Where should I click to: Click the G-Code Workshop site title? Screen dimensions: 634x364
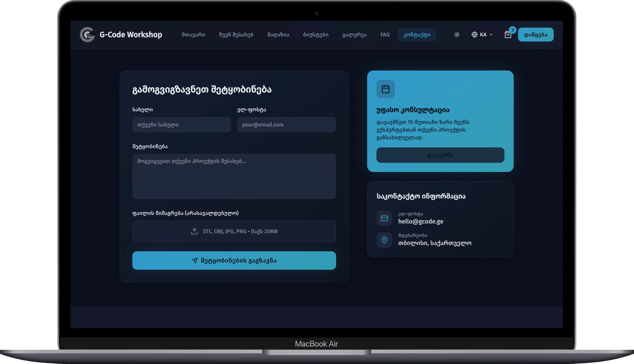[131, 34]
